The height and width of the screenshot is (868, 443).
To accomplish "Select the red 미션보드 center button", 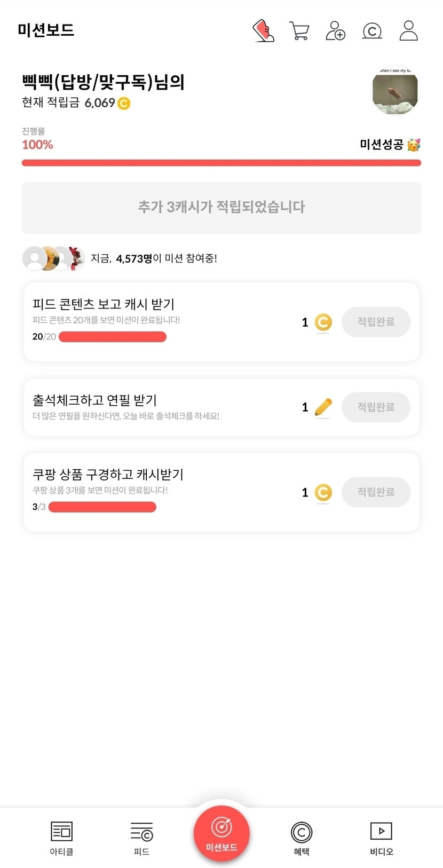I will tap(222, 833).
